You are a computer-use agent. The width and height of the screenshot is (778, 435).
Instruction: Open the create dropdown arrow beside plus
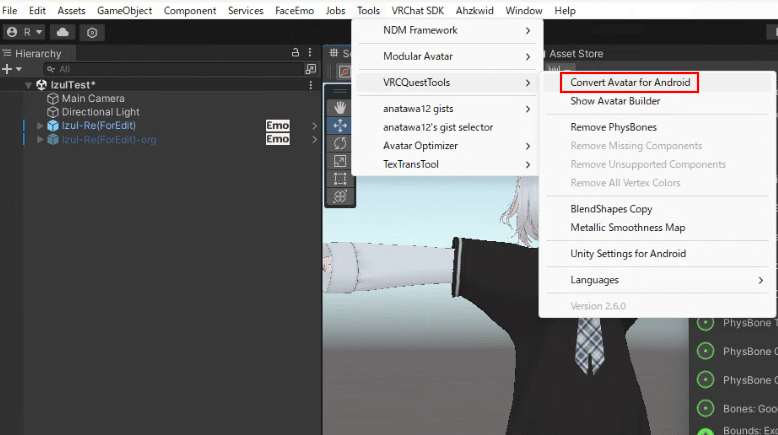point(19,69)
